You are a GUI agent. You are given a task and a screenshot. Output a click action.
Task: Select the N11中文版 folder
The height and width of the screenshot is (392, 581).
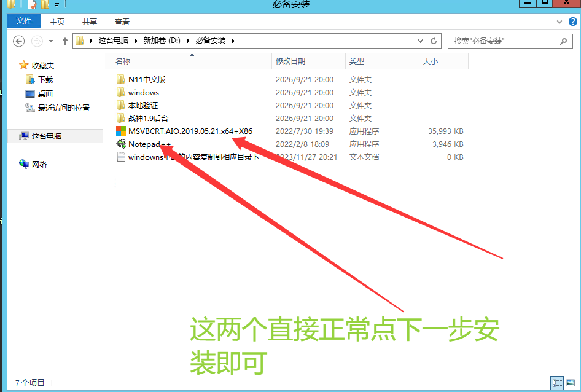[147, 79]
